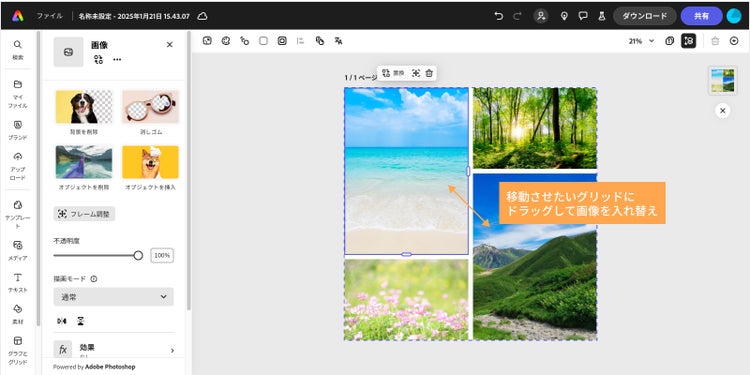Open ブランド in the left sidebar
The width and height of the screenshot is (750, 375).
pos(18,130)
